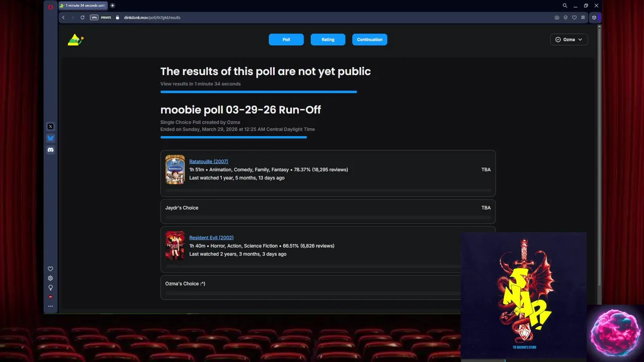The width and height of the screenshot is (644, 362).
Task: Bookmark page with address bar heart
Action: pos(574,18)
